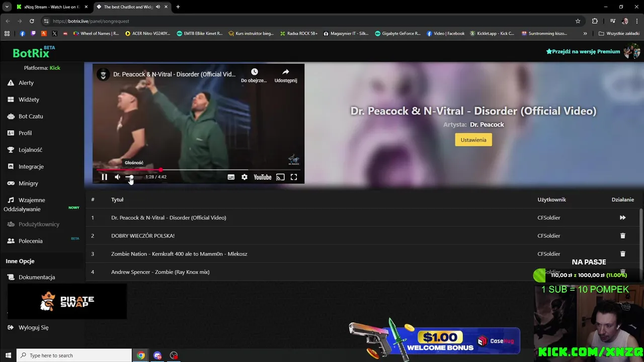This screenshot has height=362, width=644.
Task: Switch to the xNzq Stream browser tab
Action: pos(52,7)
